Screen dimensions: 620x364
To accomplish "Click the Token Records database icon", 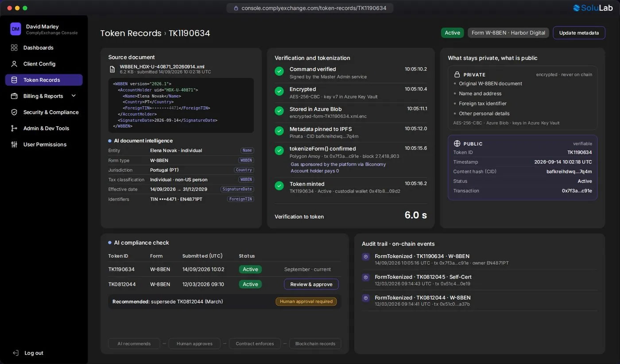I will point(14,80).
